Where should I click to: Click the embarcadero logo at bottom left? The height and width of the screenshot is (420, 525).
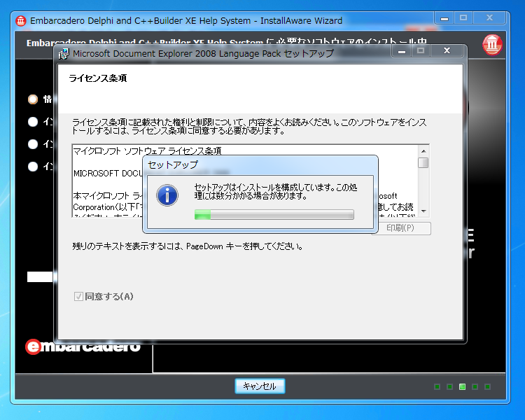click(83, 346)
